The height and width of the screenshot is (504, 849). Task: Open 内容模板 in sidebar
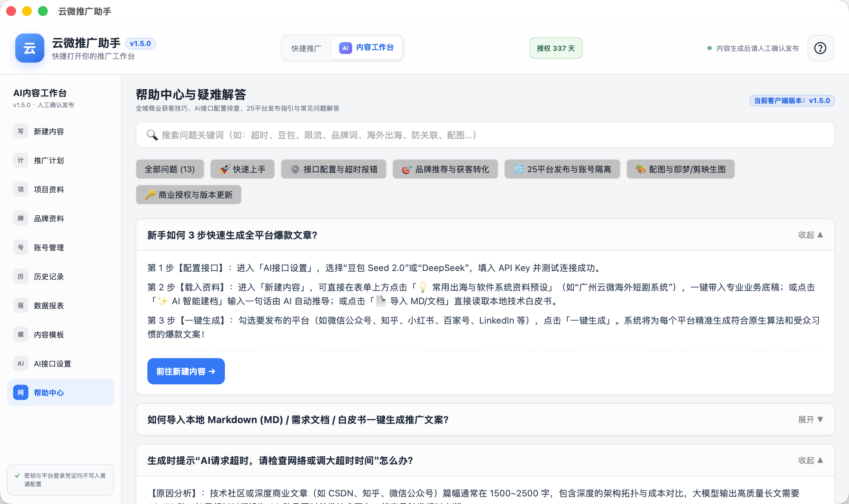pyautogui.click(x=61, y=335)
